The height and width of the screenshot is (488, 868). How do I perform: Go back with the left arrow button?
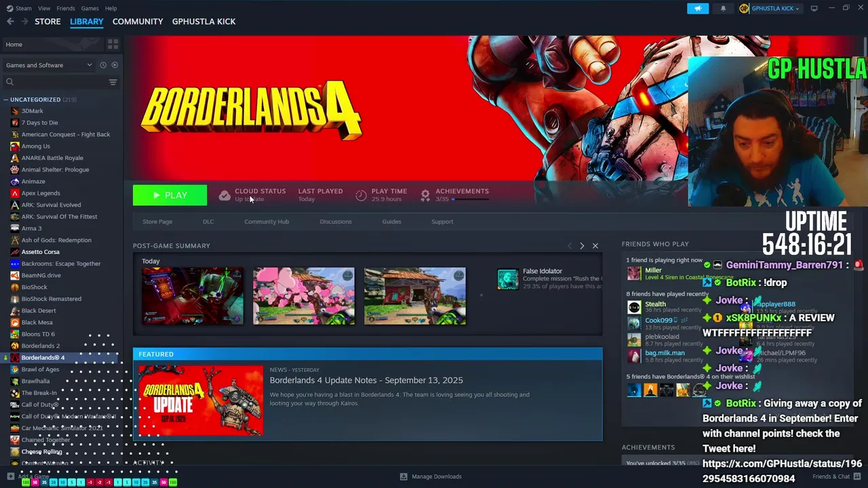click(x=10, y=22)
